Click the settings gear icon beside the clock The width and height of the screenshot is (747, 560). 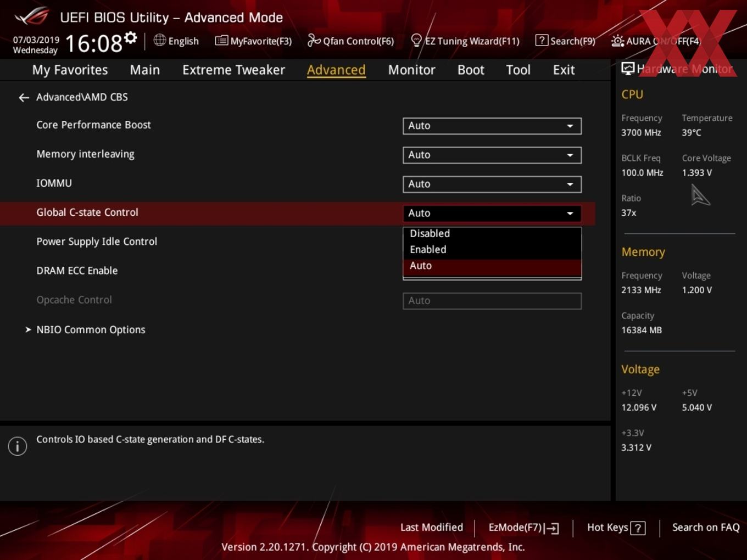point(130,38)
